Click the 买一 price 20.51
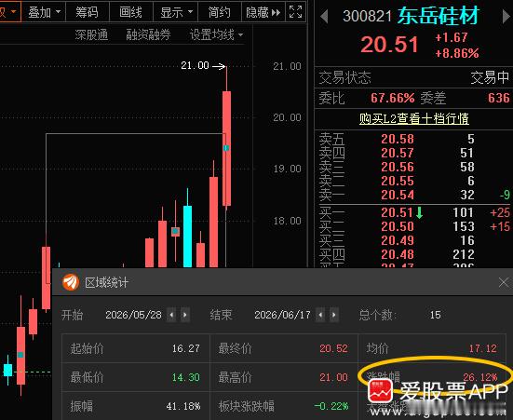 pyautogui.click(x=398, y=212)
